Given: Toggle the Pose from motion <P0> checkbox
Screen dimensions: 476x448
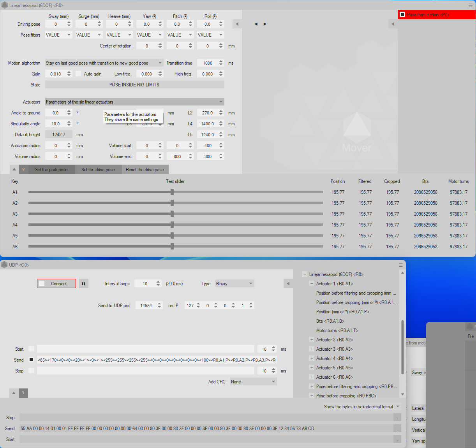Looking at the screenshot, I should (403, 14).
